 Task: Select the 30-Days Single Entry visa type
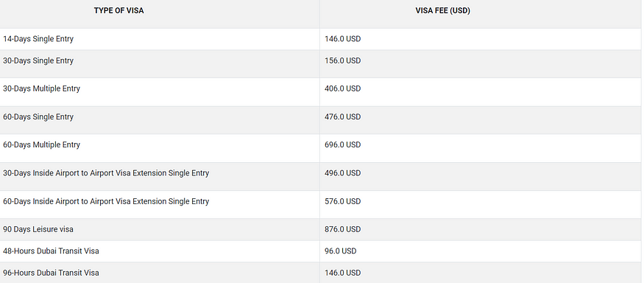[38, 61]
